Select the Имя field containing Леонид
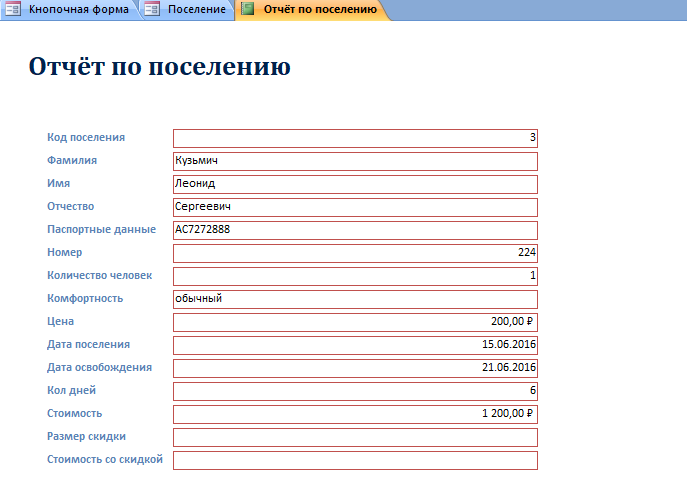Screen dimensions: 687x487 [x=355, y=184]
